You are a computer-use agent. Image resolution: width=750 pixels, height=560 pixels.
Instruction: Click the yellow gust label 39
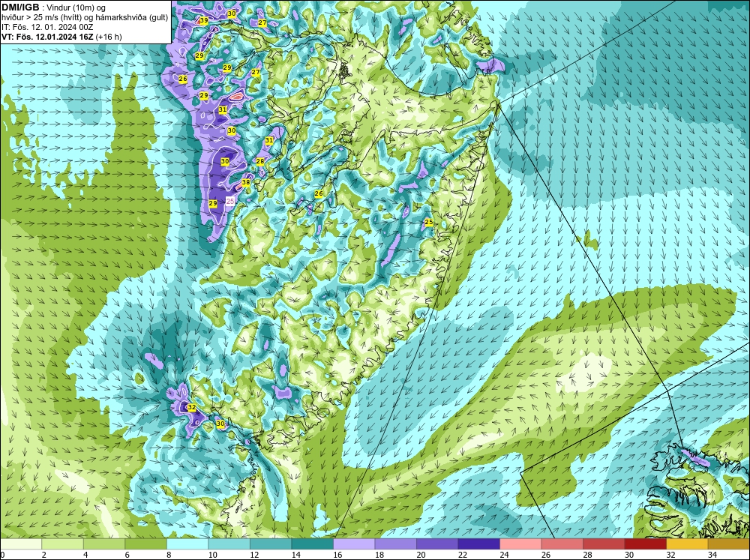point(204,20)
